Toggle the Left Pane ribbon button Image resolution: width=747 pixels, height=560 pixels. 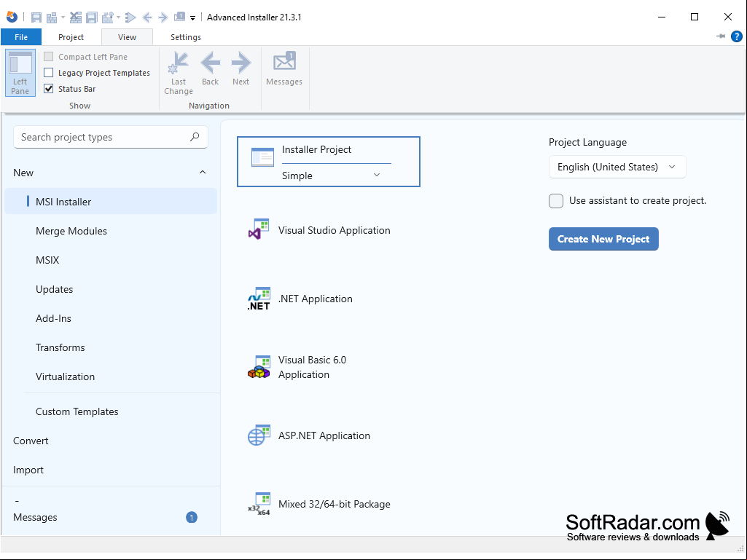coord(20,73)
